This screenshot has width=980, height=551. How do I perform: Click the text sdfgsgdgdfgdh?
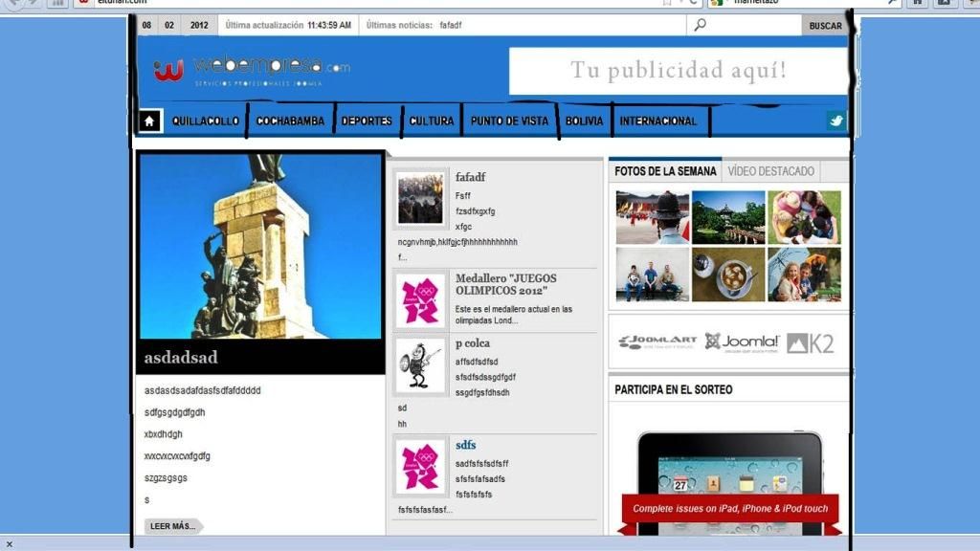pos(174,412)
